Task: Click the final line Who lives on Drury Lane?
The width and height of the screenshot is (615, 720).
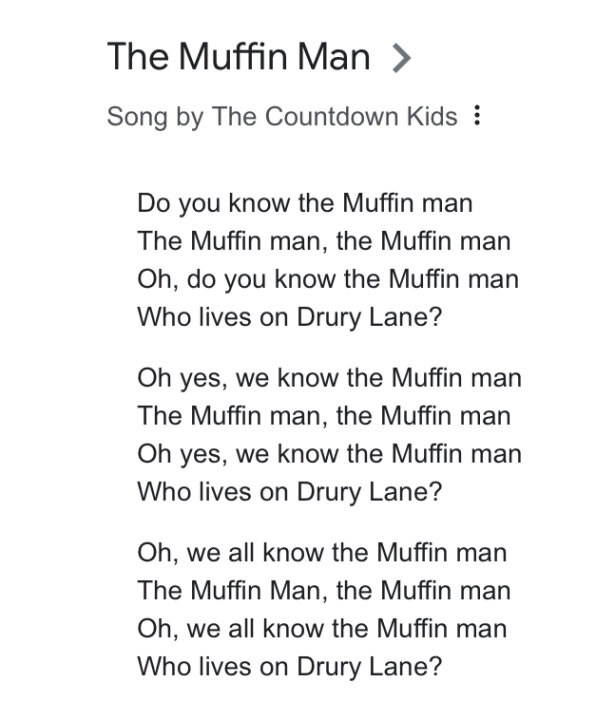Action: (x=289, y=667)
